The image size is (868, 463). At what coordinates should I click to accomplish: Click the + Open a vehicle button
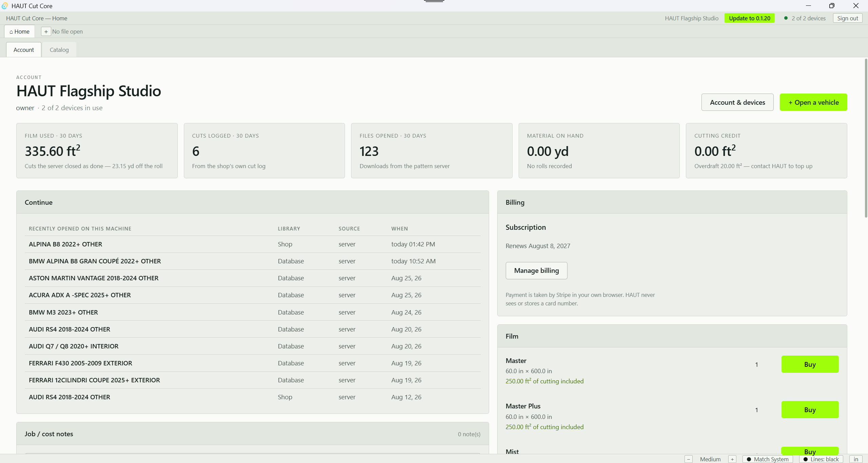click(813, 102)
